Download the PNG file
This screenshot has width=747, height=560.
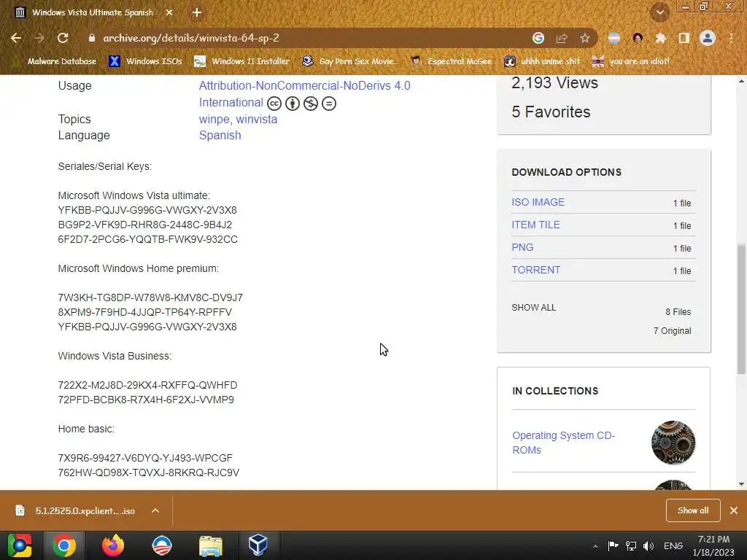click(x=522, y=247)
